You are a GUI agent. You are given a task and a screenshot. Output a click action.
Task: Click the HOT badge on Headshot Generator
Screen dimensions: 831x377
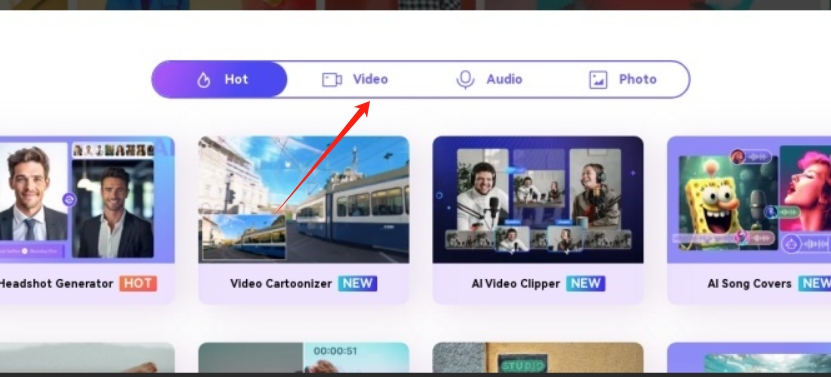tap(138, 284)
